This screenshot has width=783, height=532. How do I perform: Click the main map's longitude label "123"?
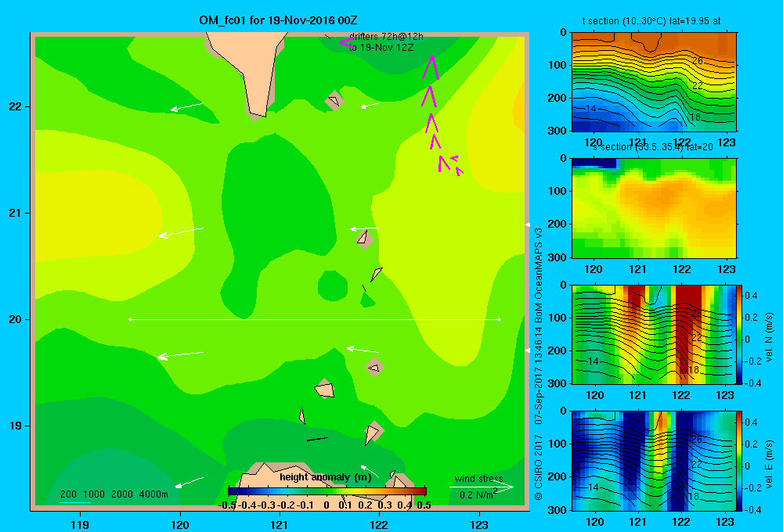pos(479,524)
